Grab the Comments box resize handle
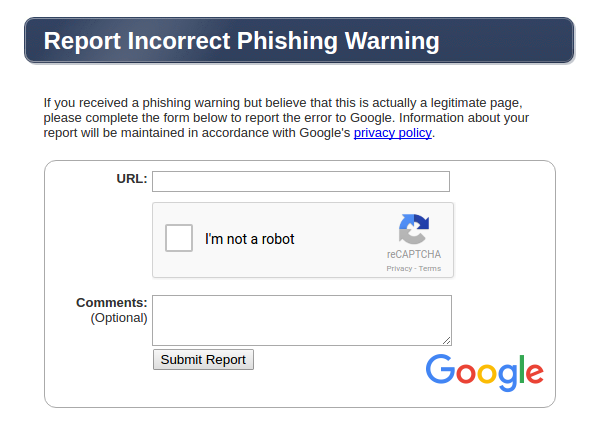604x435 pixels. 446,340
